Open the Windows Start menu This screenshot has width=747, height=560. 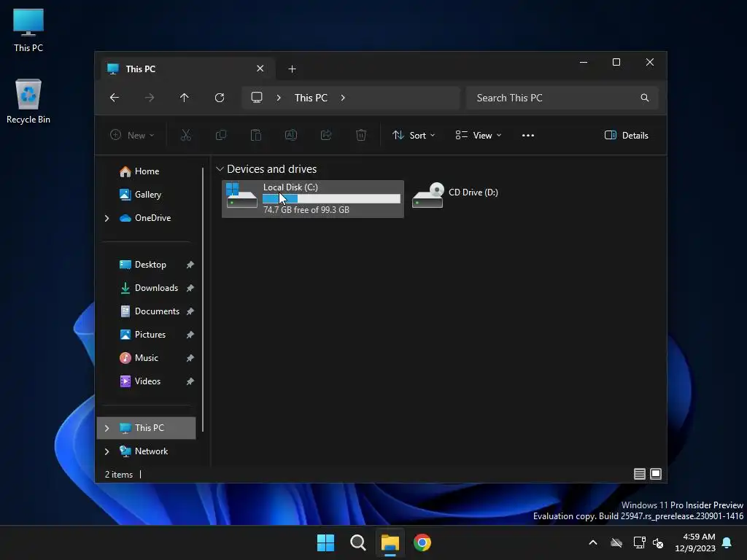[x=326, y=542]
